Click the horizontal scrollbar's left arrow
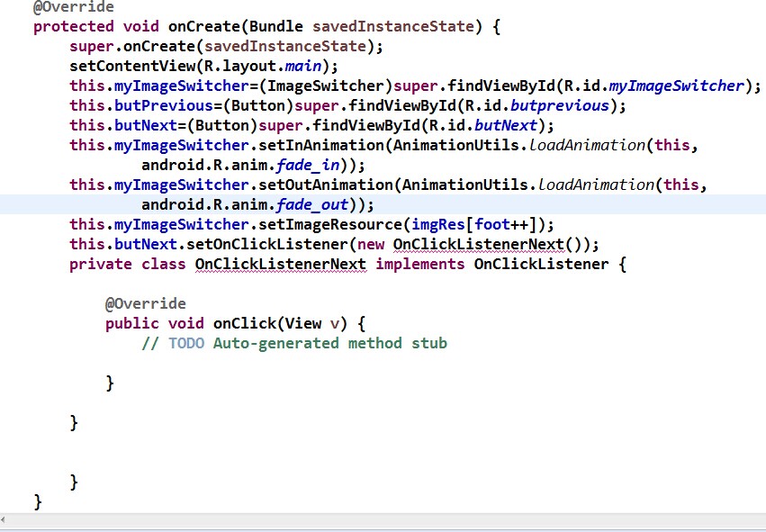766x532 pixels. pyautogui.click(x=3, y=521)
